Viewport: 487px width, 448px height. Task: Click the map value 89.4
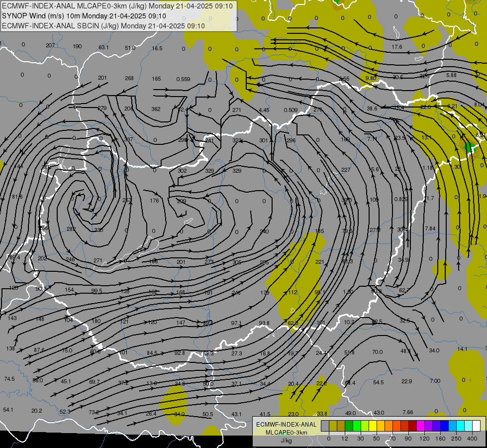(14, 257)
